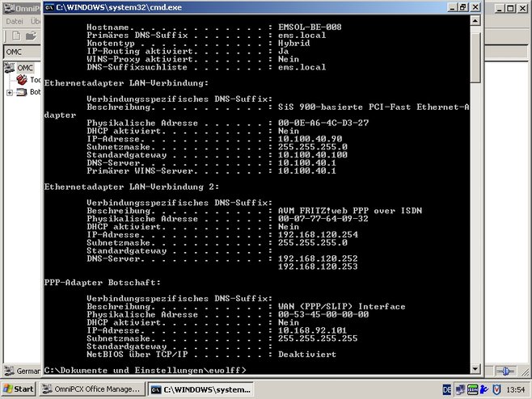
Task: Click the cmd scrollbar up arrow
Action: tap(475, 21)
